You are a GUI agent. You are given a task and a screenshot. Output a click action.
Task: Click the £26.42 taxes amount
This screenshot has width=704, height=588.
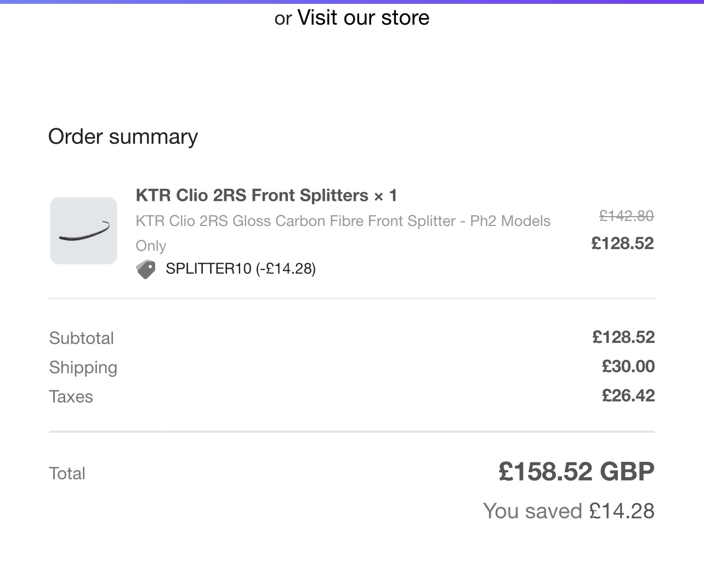[x=628, y=395]
